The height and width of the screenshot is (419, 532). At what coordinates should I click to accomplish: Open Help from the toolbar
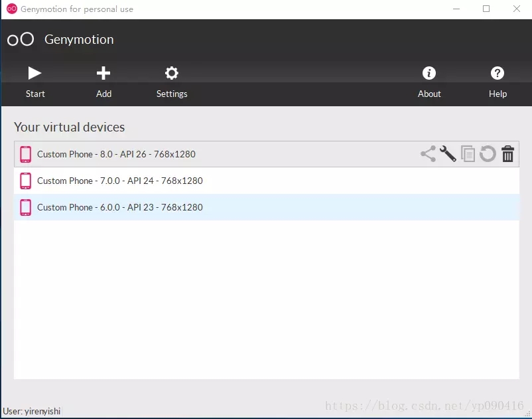click(x=498, y=82)
